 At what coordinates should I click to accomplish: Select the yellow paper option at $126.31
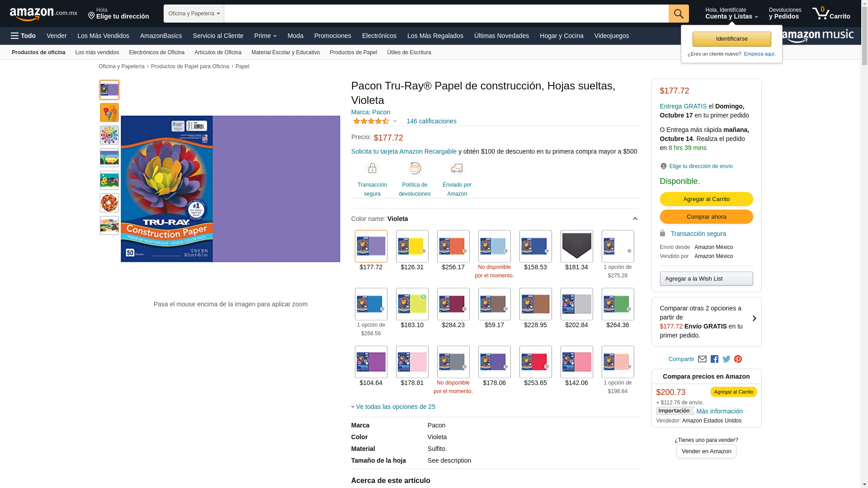click(x=412, y=246)
